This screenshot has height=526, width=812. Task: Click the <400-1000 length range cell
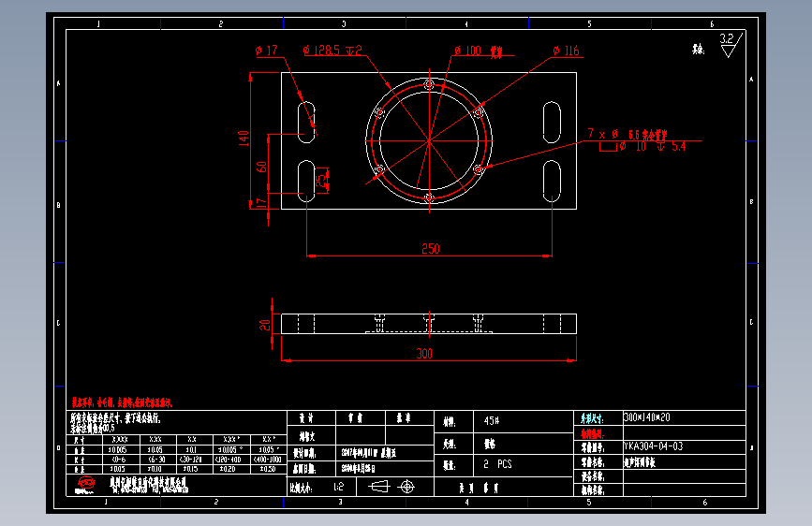pos(268,460)
